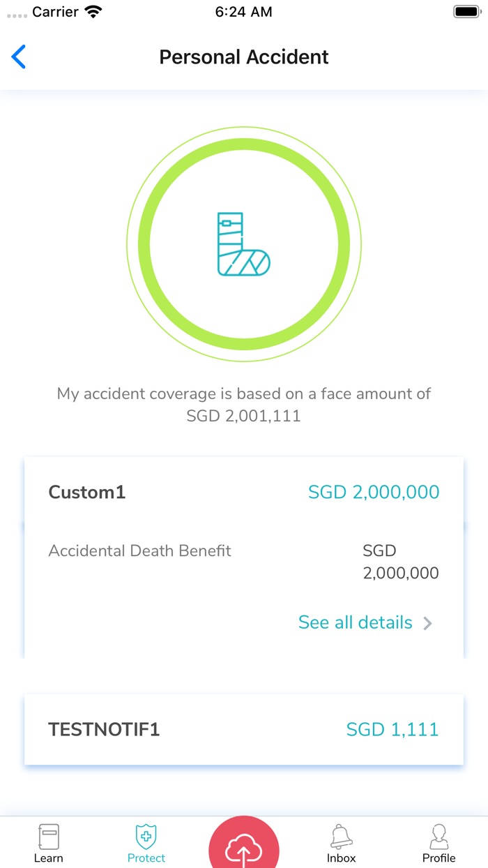This screenshot has height=868, width=488.
Task: Tap the Wi-Fi status icon
Action: 92,12
